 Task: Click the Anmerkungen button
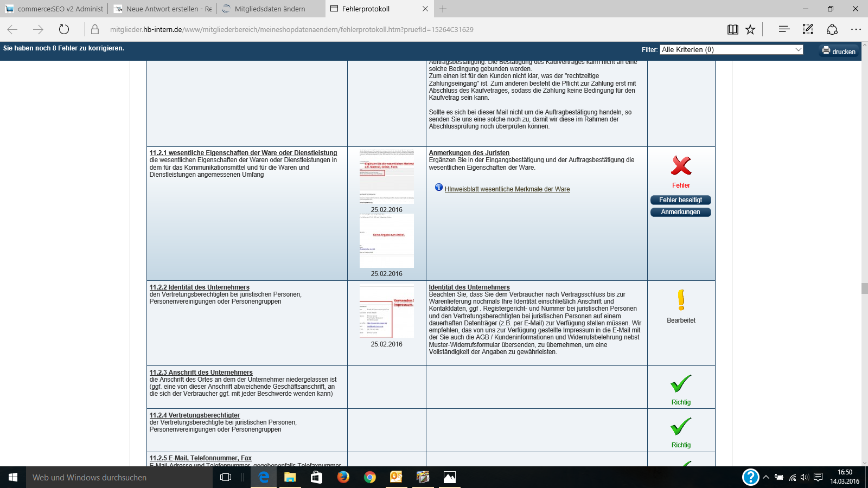click(680, 212)
